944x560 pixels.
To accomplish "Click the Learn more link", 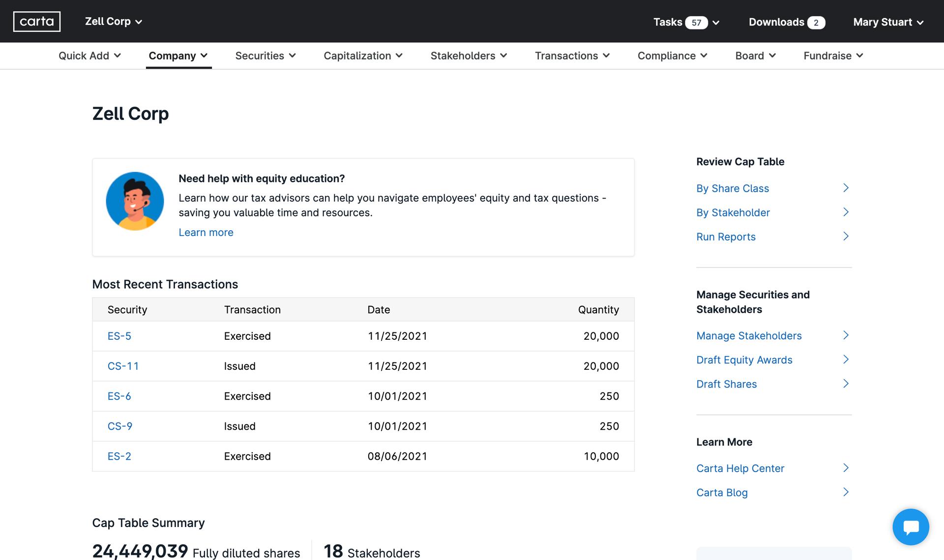I will (206, 233).
